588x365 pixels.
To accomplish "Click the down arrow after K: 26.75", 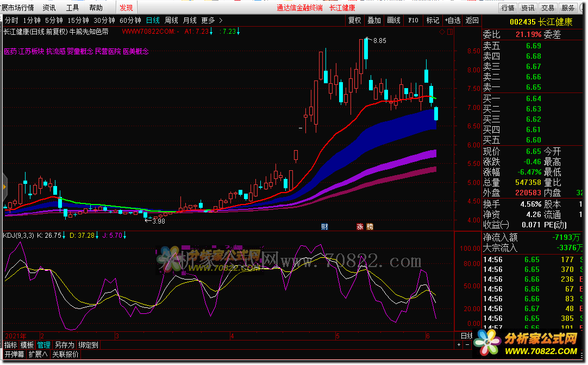I will (64, 236).
